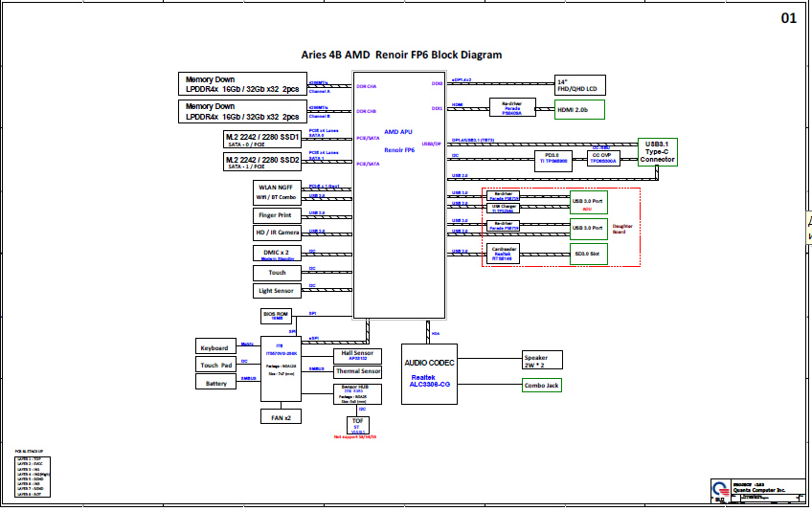Select the Combo Jack block

tap(542, 386)
